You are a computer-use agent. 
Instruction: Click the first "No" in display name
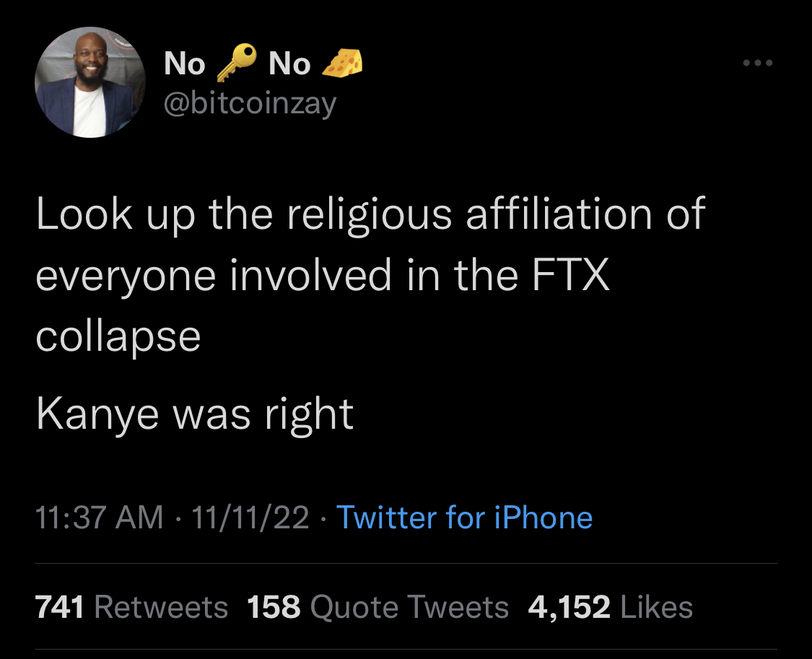(184, 65)
